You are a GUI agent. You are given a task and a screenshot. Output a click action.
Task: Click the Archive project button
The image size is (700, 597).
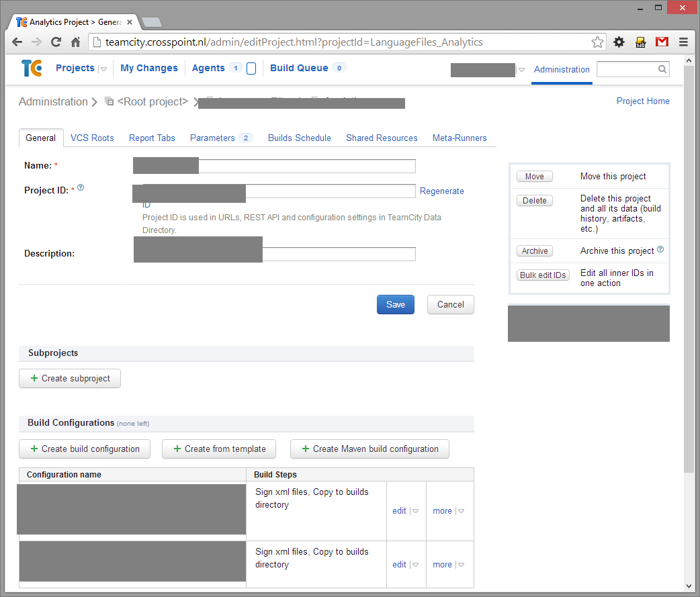tap(534, 250)
